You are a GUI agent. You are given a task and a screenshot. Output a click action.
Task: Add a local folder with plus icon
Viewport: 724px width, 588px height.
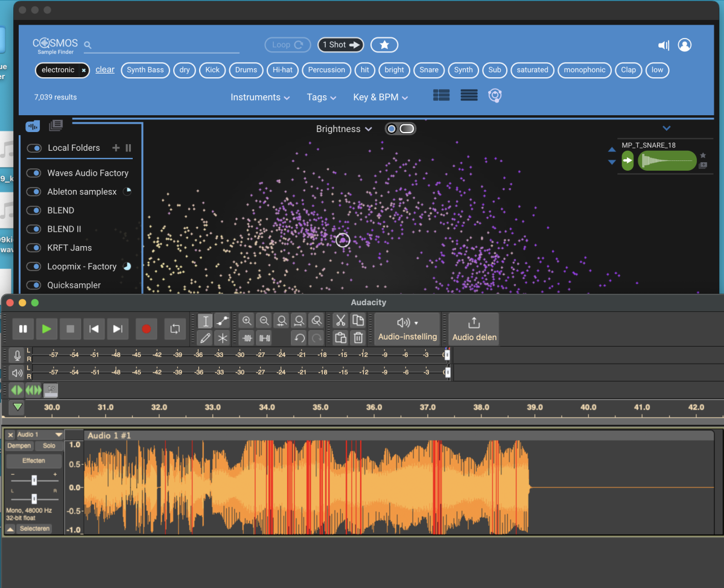pos(116,148)
